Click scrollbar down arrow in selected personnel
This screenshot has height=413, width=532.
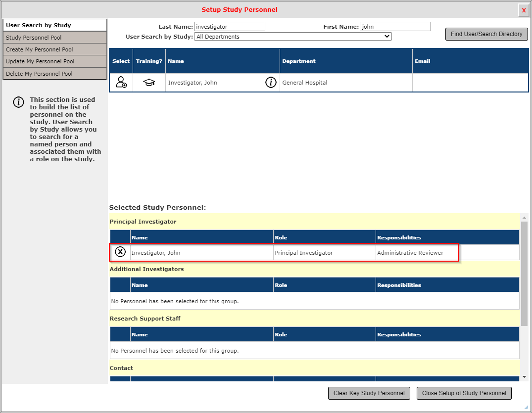pyautogui.click(x=524, y=377)
